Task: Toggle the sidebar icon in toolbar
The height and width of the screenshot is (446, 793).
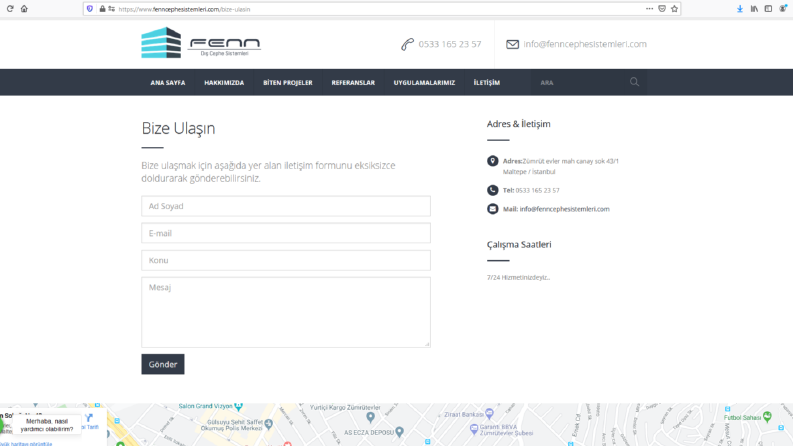Action: click(768, 9)
